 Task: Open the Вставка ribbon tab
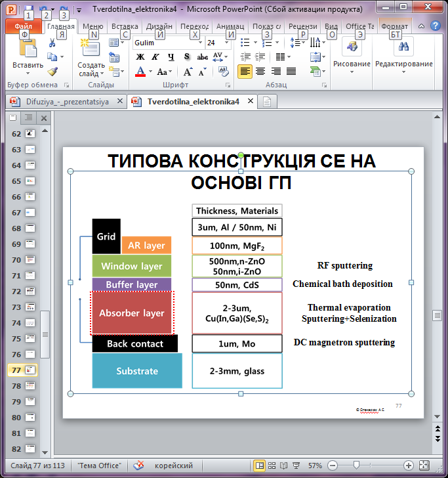pos(125,26)
